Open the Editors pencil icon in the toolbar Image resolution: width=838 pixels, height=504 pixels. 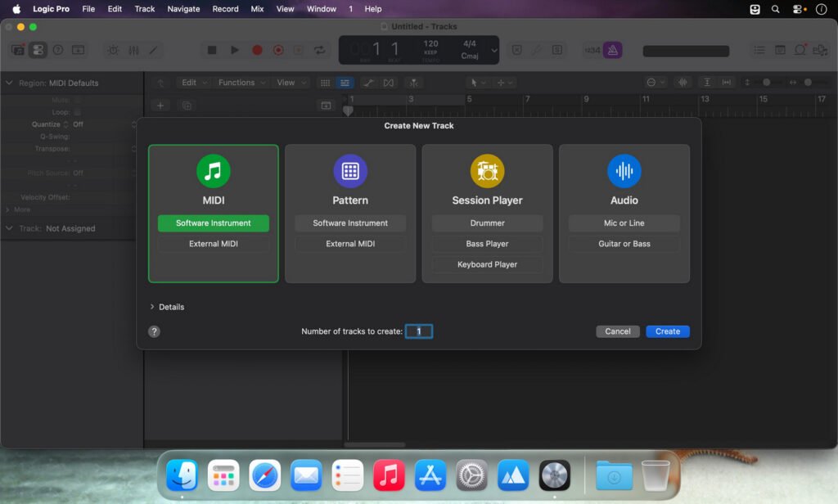tap(153, 50)
